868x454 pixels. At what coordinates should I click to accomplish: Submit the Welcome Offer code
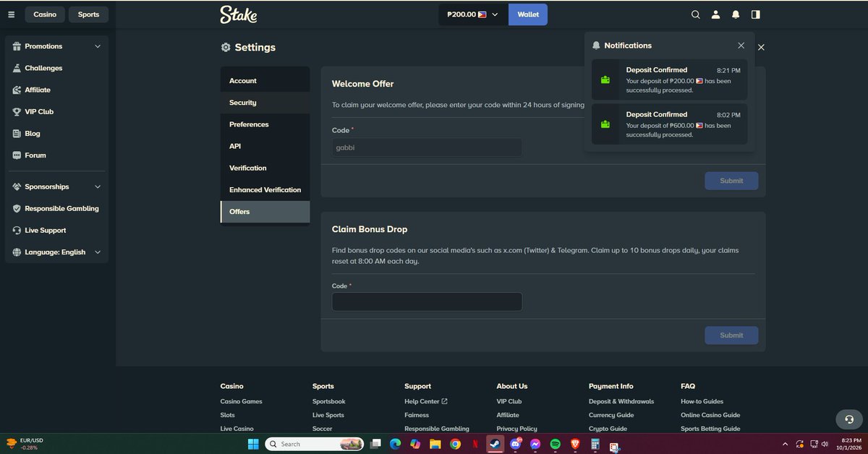pyautogui.click(x=731, y=181)
